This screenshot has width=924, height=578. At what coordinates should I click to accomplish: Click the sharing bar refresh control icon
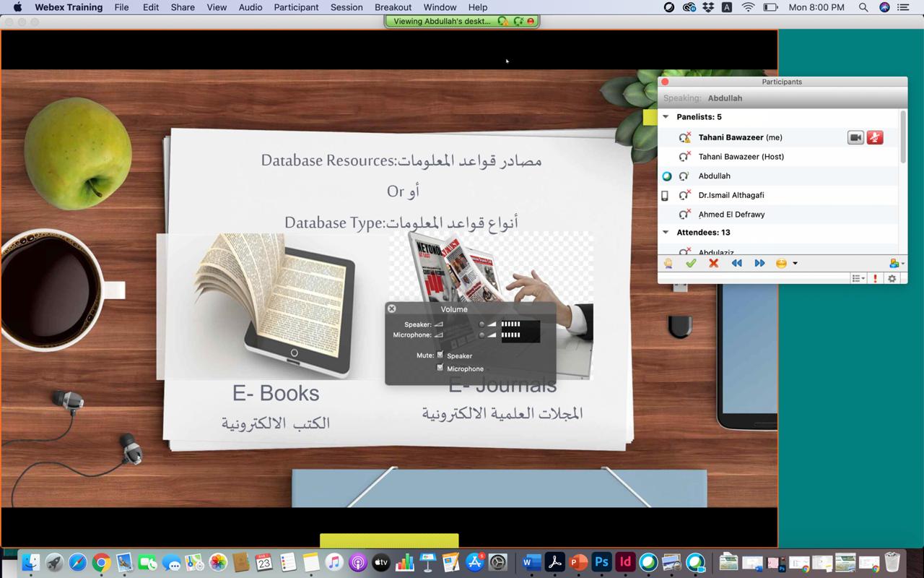518,21
